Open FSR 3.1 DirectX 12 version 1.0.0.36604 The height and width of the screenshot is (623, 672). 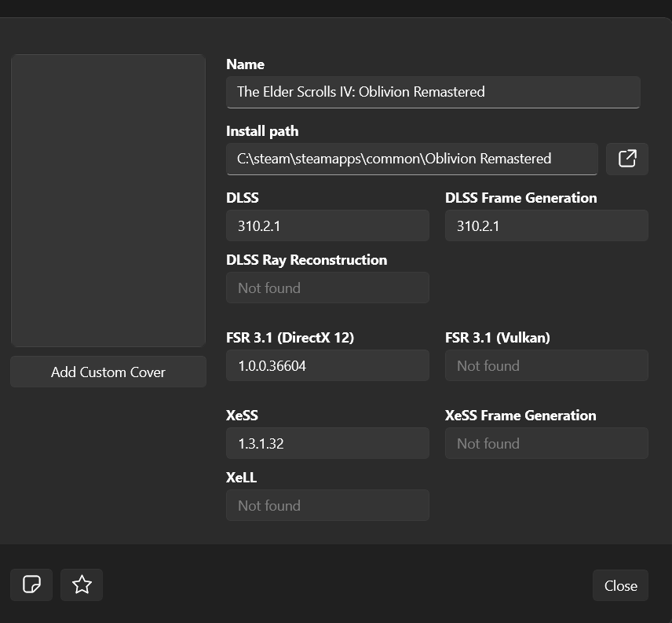(x=327, y=365)
